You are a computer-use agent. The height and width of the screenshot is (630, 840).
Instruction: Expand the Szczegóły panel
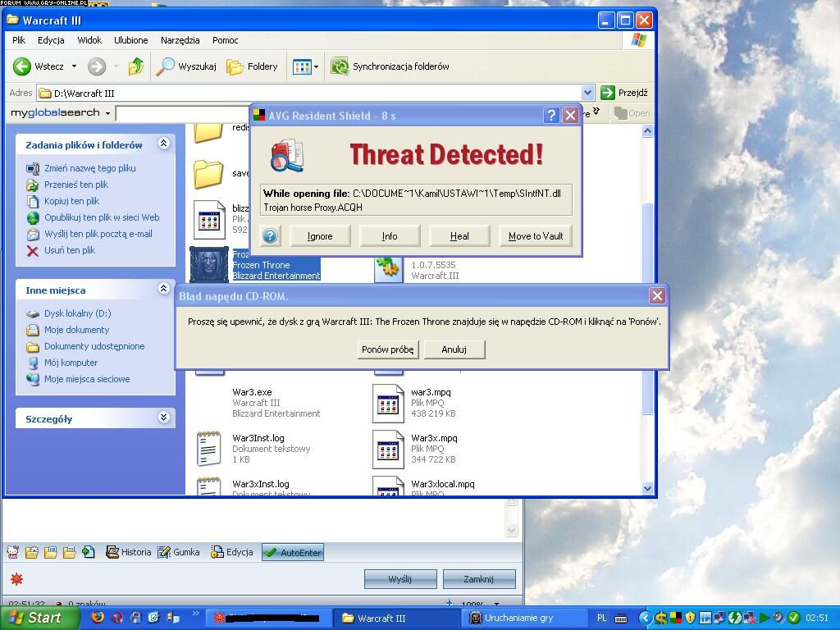(x=163, y=418)
